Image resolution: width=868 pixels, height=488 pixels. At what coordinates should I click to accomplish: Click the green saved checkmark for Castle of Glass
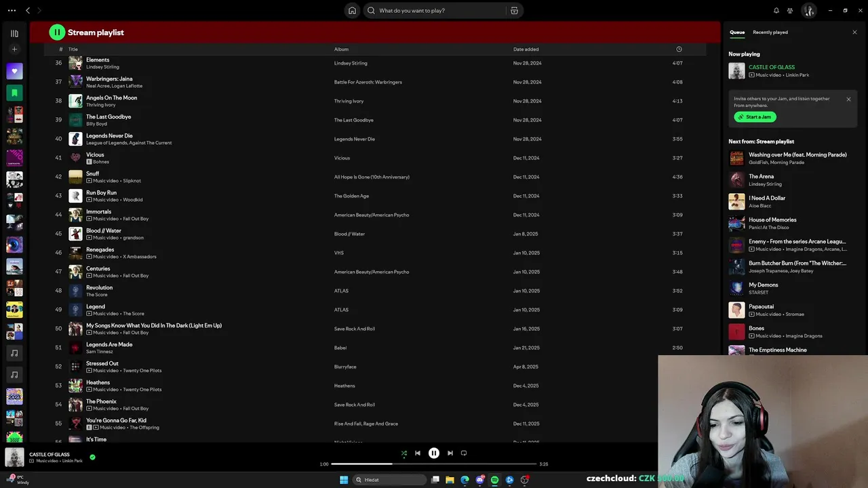[92, 457]
